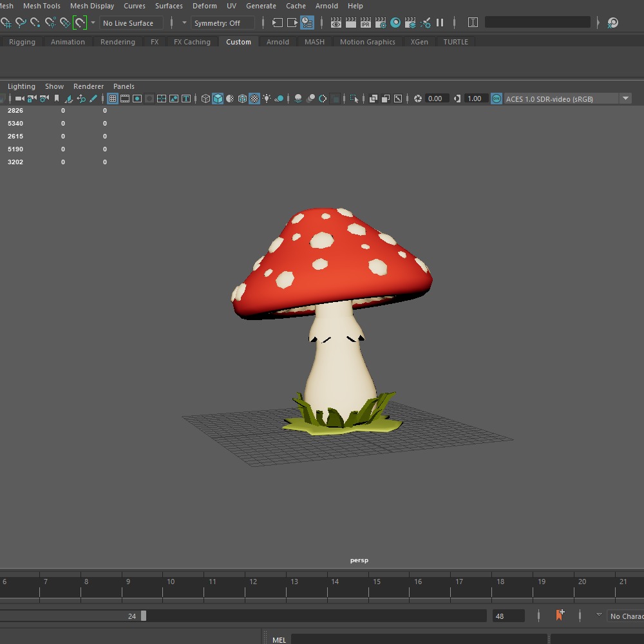The width and height of the screenshot is (644, 644).
Task: Toggle Isolate Select icon
Action: coord(354,99)
